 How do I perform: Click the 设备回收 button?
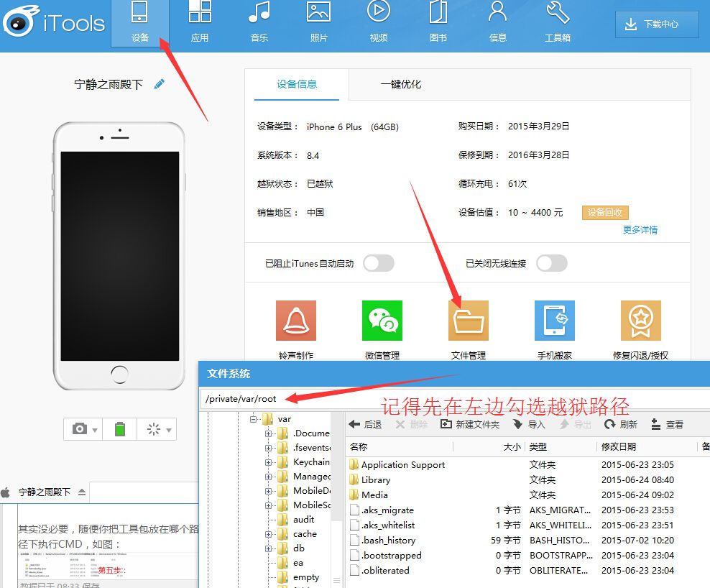pyautogui.click(x=605, y=213)
